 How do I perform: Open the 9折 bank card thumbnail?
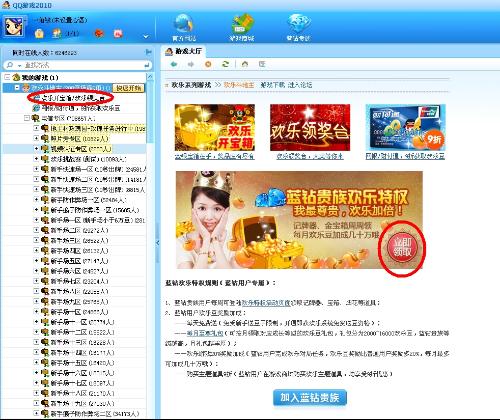point(405,127)
